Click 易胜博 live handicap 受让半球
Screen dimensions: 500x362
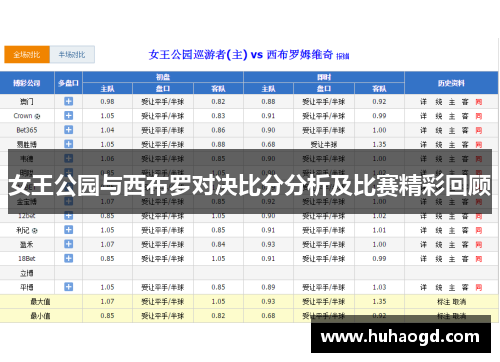324,144
